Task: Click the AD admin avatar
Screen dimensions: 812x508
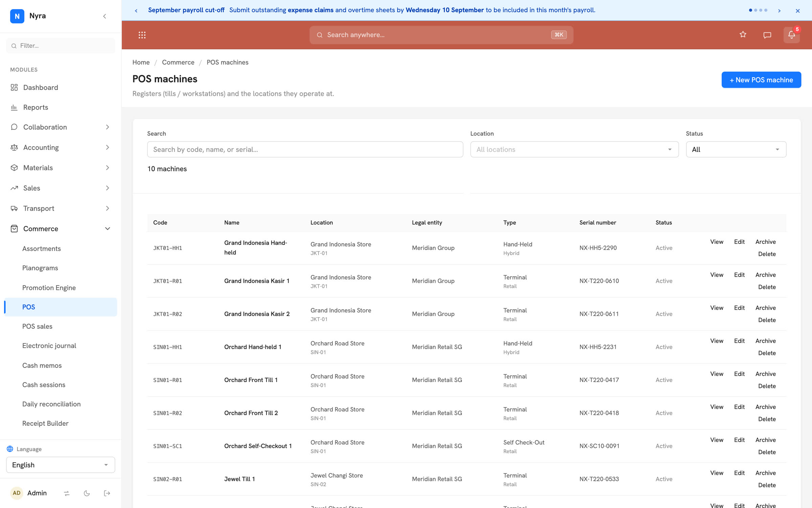Action: [x=17, y=493]
